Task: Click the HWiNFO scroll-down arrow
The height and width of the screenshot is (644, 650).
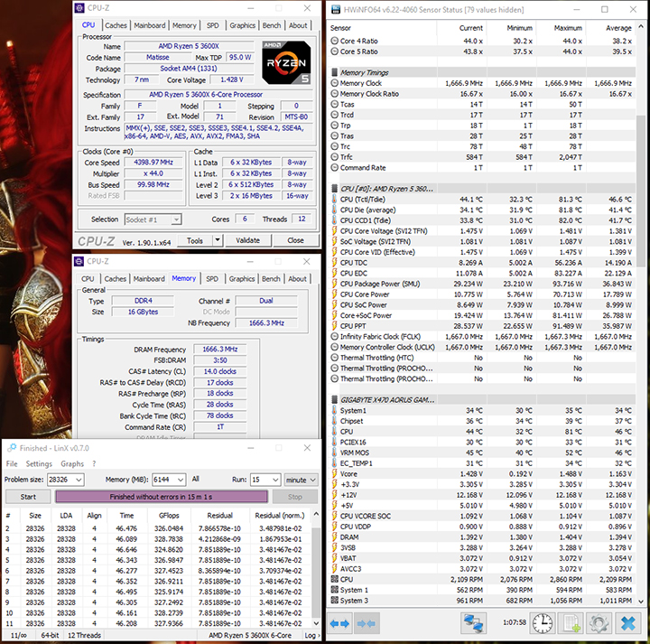Action: tap(640, 602)
